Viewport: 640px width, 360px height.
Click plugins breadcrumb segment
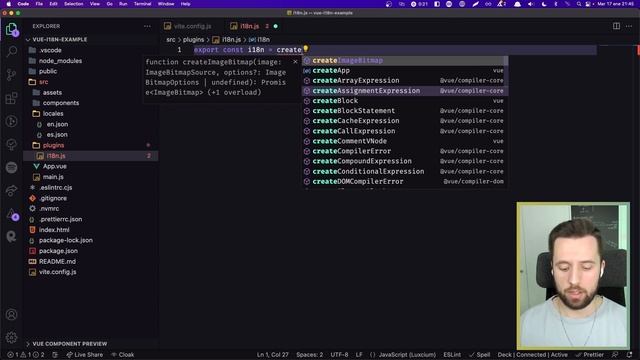(x=193, y=40)
